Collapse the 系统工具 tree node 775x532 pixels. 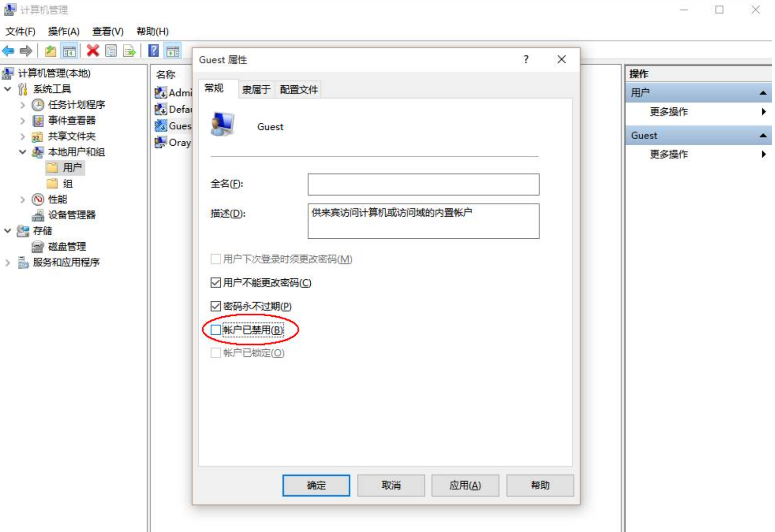8,89
